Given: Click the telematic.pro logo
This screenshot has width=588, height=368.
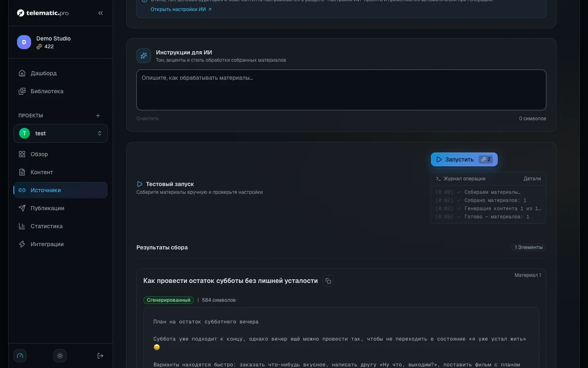Looking at the screenshot, I should coord(43,13).
